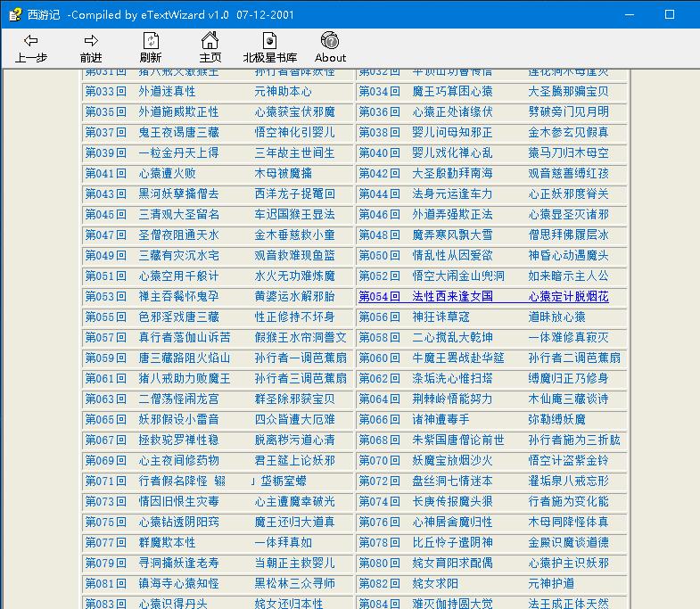
Task: Click the 前进 forward arrow icon
Action: (91, 41)
